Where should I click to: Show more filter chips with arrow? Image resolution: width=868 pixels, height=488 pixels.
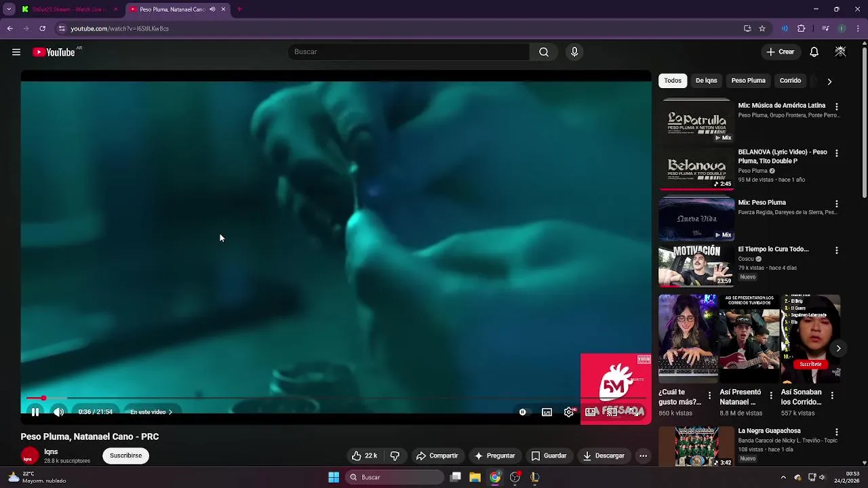click(829, 81)
